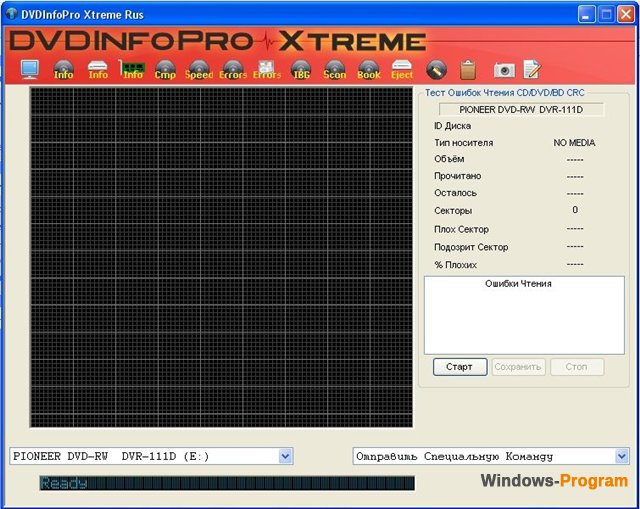This screenshot has height=509, width=640.
Task: Click the NO MEDIA value
Action: (574, 142)
